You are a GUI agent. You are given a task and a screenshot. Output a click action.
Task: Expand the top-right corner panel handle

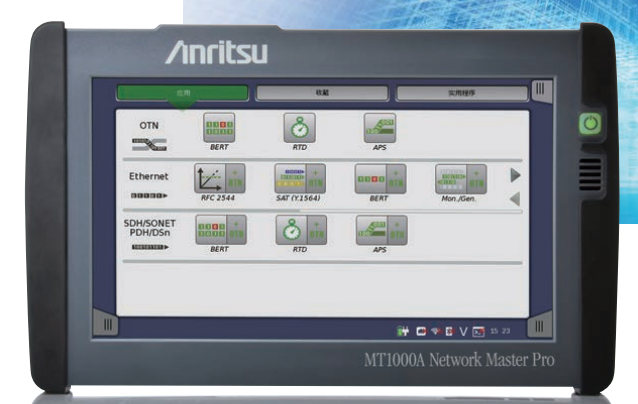pos(539,90)
